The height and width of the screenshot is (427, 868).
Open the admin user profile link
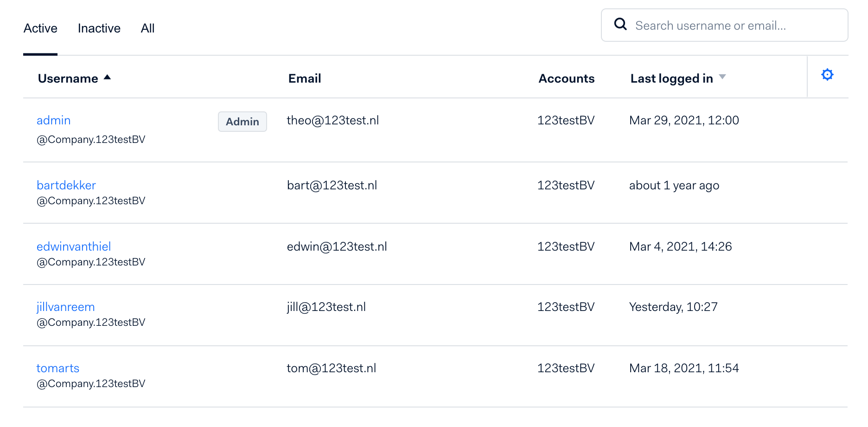tap(53, 120)
